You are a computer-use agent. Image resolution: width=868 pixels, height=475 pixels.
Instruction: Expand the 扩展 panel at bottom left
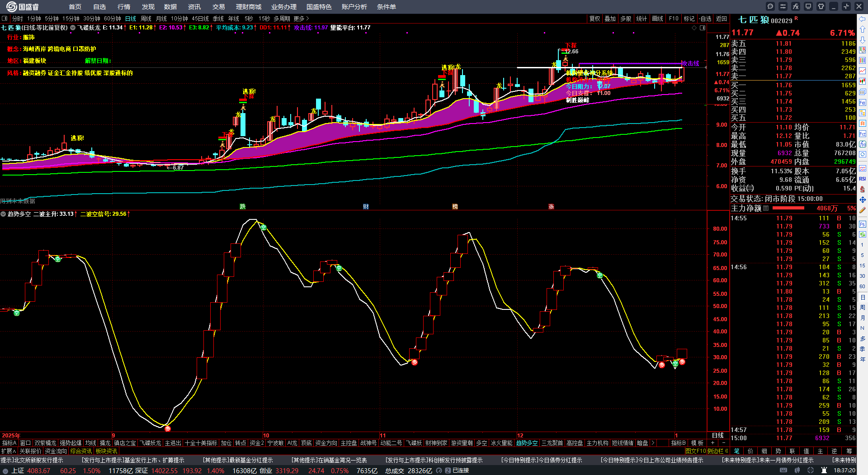[8, 451]
